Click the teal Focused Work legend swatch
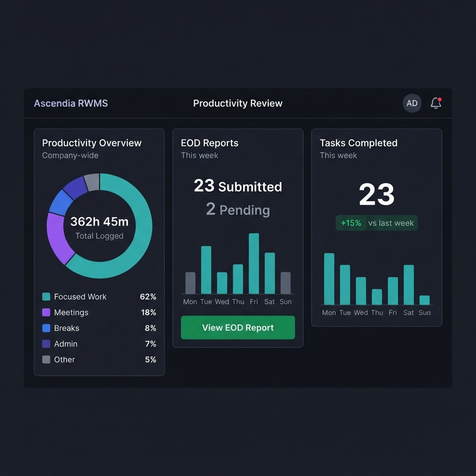Image resolution: width=476 pixels, height=476 pixels. tap(46, 297)
